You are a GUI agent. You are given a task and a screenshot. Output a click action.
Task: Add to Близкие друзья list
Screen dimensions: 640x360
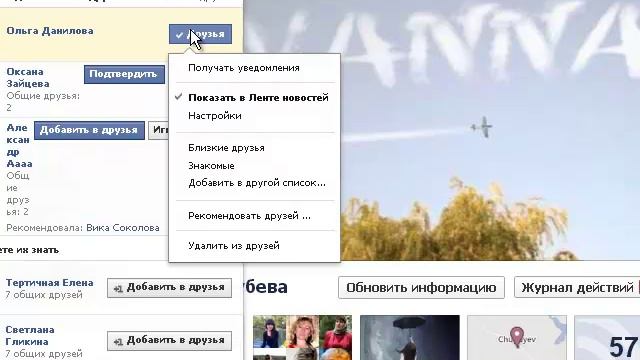point(226,148)
